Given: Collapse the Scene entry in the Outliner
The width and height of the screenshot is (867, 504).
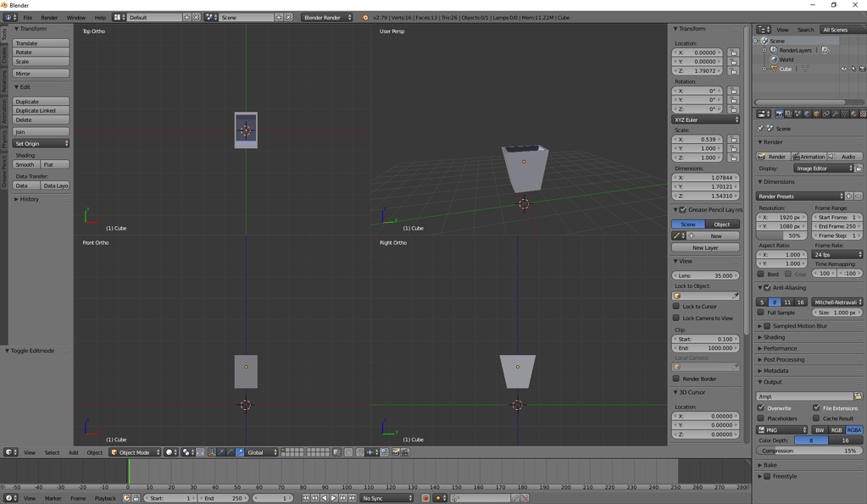Looking at the screenshot, I should pyautogui.click(x=755, y=41).
